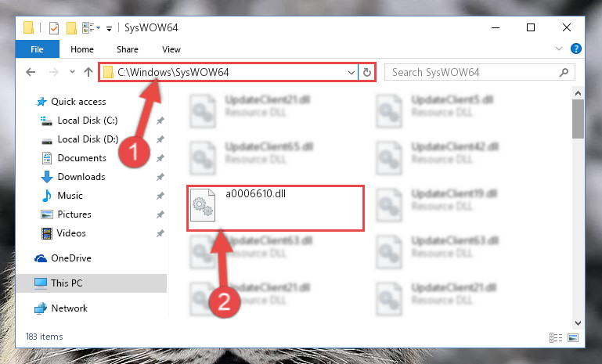Image resolution: width=602 pixels, height=364 pixels.
Task: Select the Properties quick access toolbar icon
Action: pyautogui.click(x=54, y=28)
